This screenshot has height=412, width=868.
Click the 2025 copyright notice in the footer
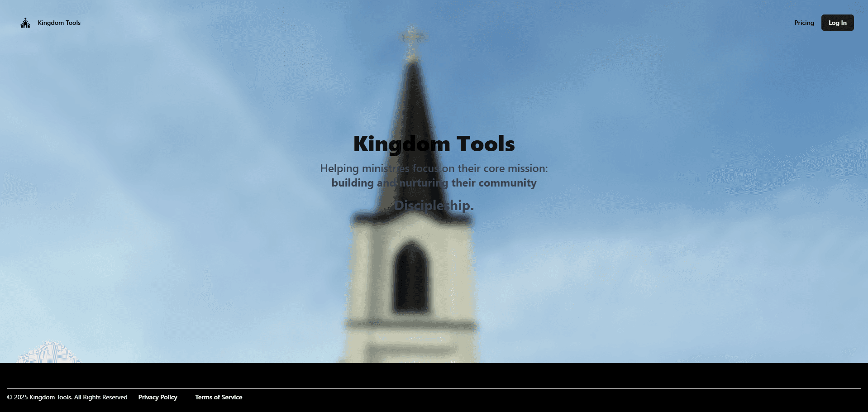(x=69, y=397)
